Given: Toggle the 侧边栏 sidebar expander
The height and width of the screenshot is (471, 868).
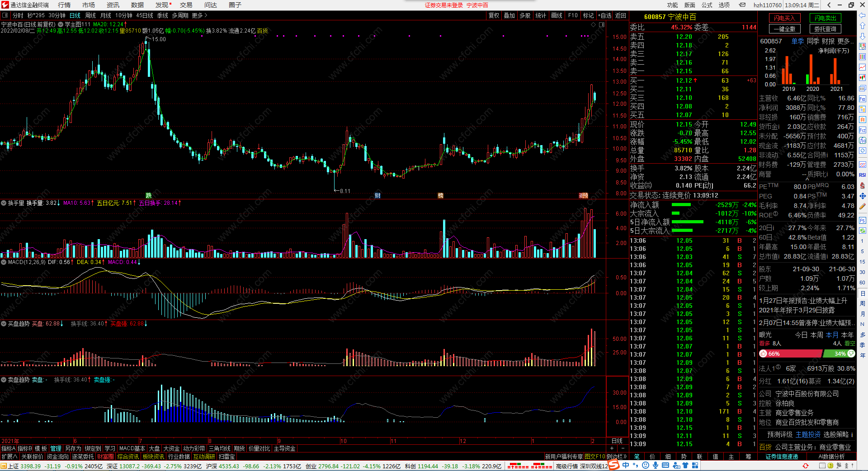Looking at the screenshot, I should point(617,457).
